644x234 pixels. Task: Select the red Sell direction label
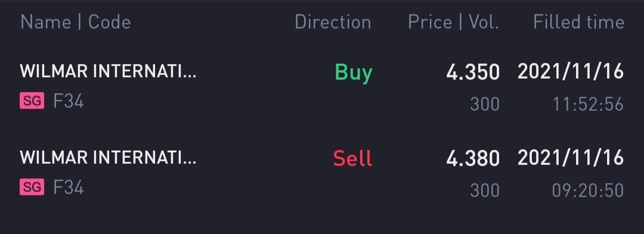coord(353,158)
